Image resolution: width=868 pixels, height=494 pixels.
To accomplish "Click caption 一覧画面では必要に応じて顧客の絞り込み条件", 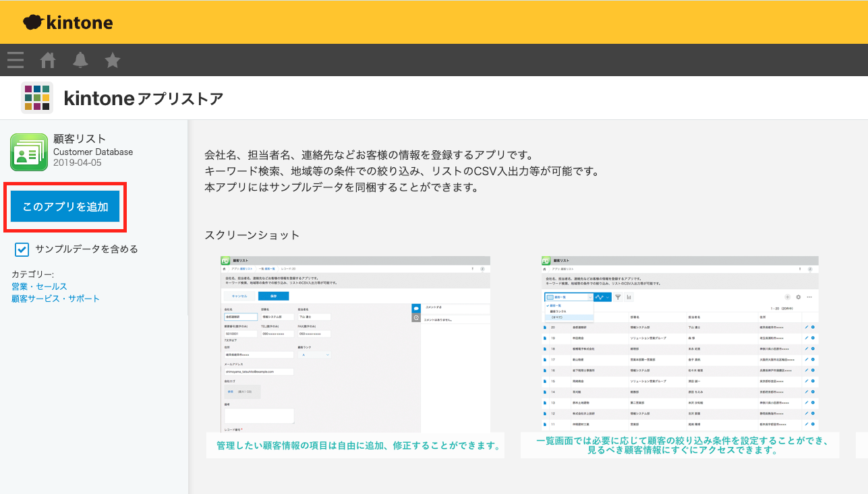I will point(682,445).
